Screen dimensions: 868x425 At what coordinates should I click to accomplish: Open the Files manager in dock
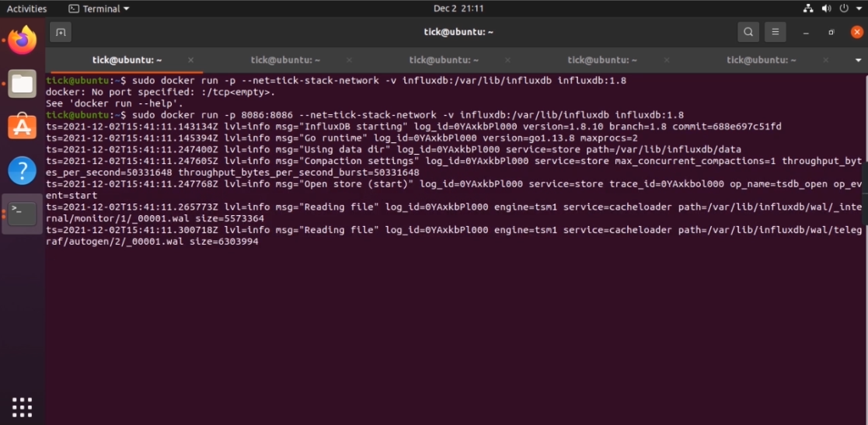point(22,84)
